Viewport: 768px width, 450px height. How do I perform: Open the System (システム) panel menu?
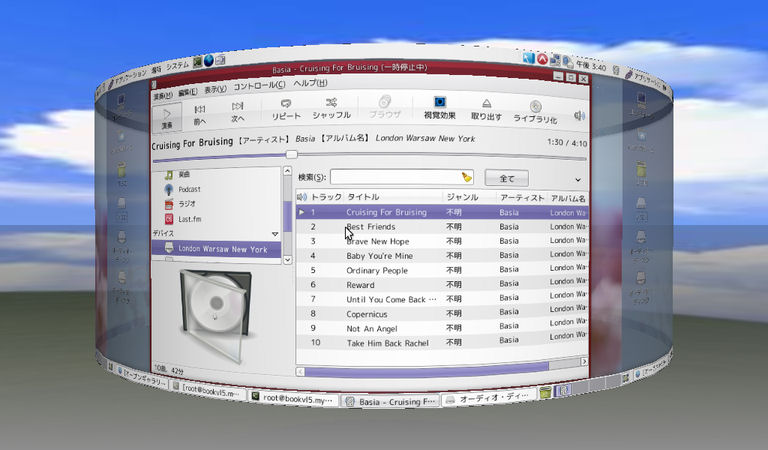tap(177, 65)
